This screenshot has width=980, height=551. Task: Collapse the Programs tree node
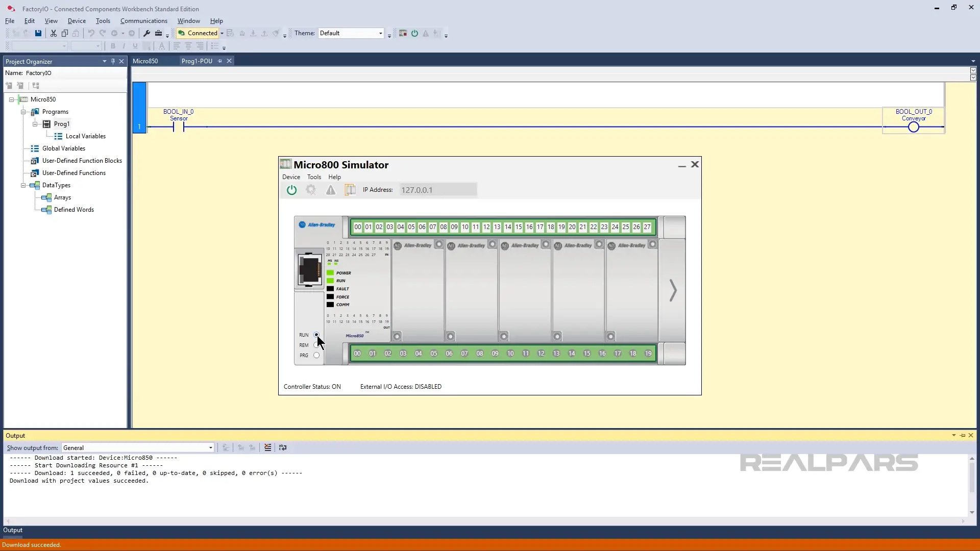click(x=23, y=112)
